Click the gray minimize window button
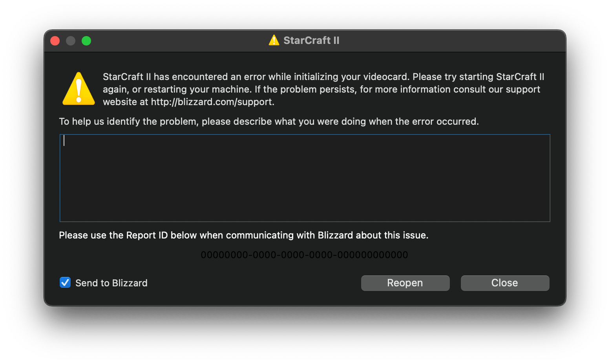The width and height of the screenshot is (610, 364). pos(71,41)
